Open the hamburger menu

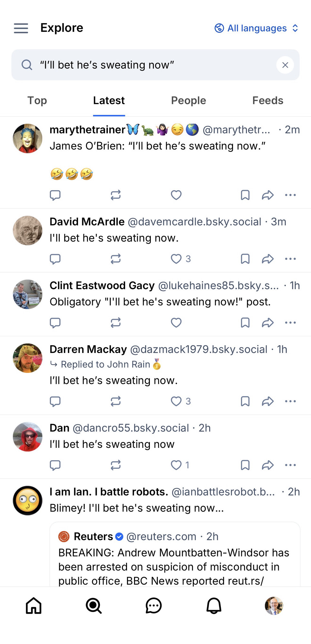pos(21,28)
